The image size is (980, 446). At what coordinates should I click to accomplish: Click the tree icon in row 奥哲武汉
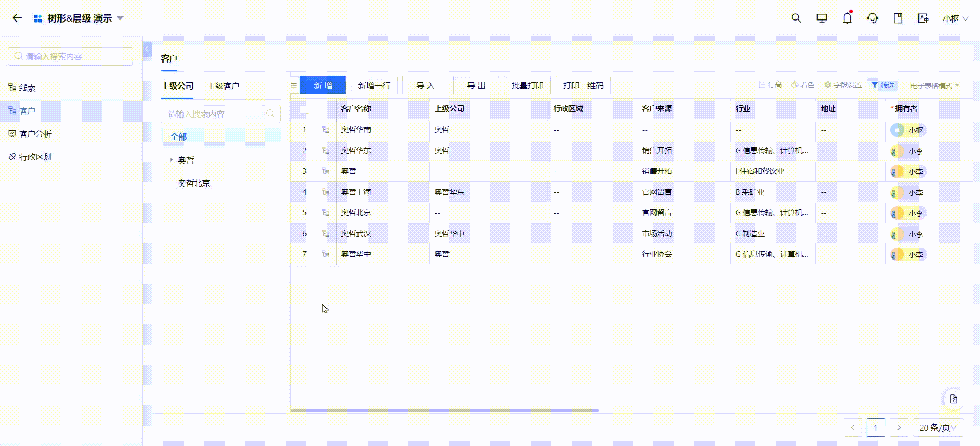pos(325,234)
